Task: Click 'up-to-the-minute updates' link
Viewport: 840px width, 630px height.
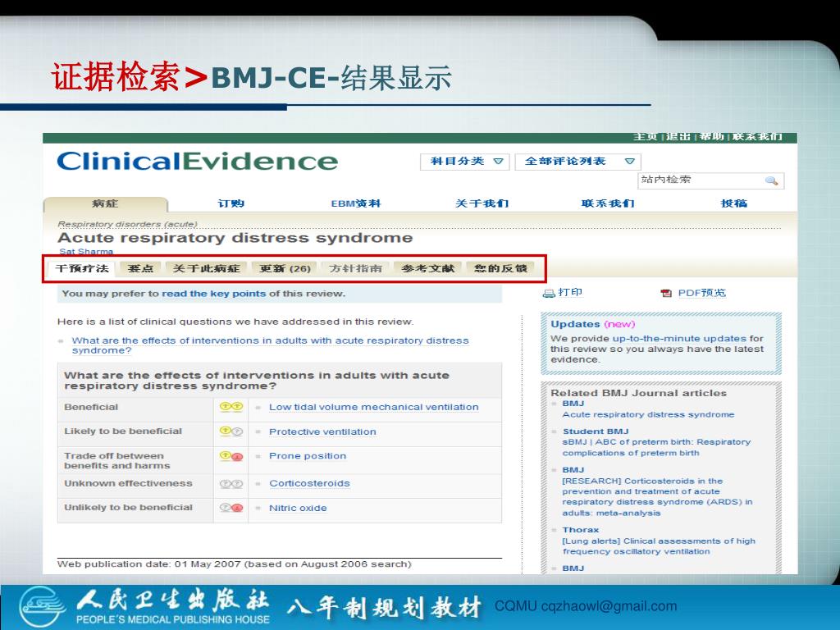Action: click(x=679, y=339)
